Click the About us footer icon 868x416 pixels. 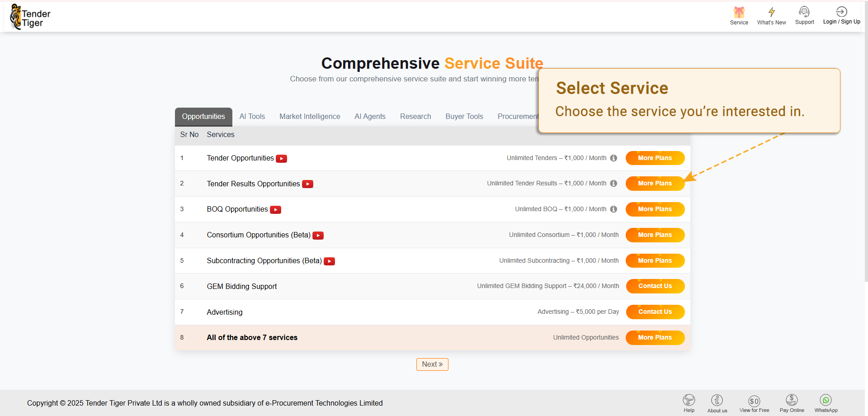click(x=717, y=401)
